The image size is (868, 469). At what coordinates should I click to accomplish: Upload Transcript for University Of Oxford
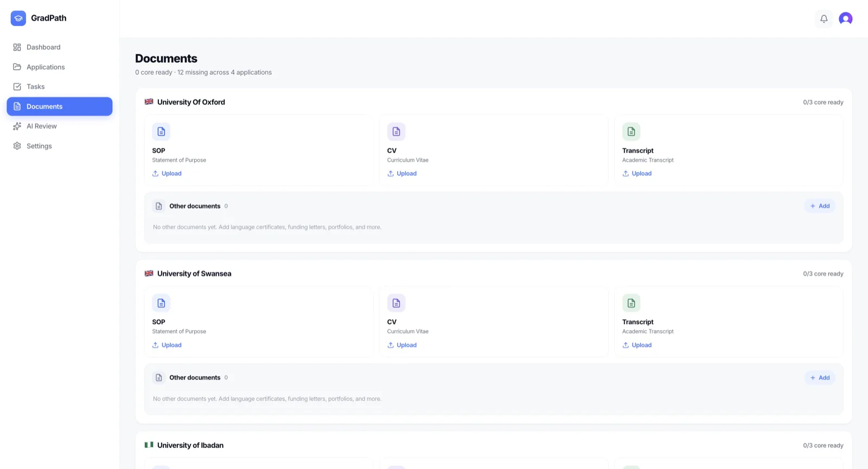point(637,174)
